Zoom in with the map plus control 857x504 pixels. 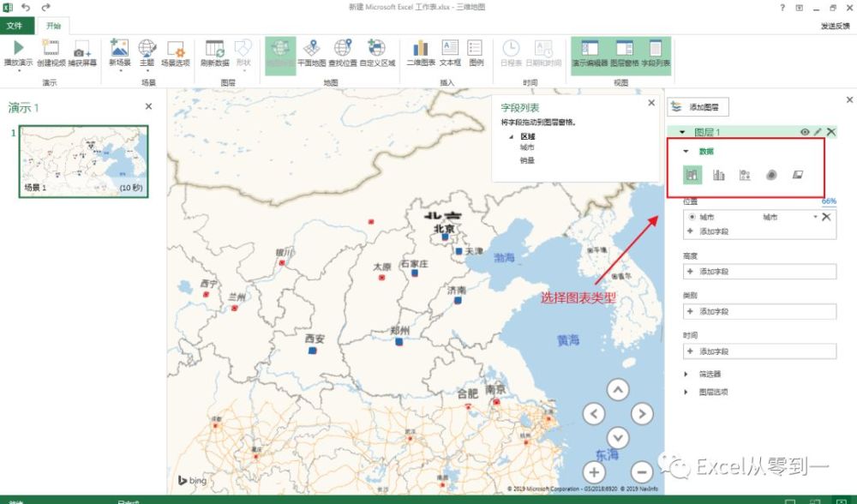[594, 472]
